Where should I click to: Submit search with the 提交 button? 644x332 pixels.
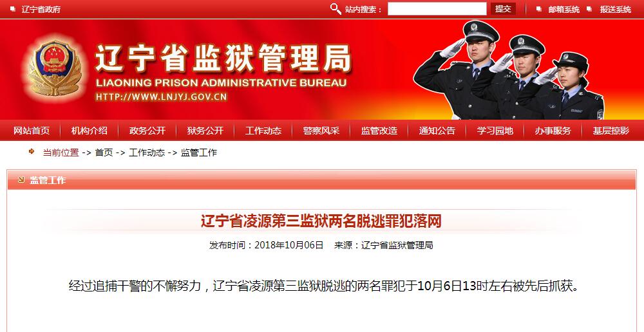[x=503, y=8]
